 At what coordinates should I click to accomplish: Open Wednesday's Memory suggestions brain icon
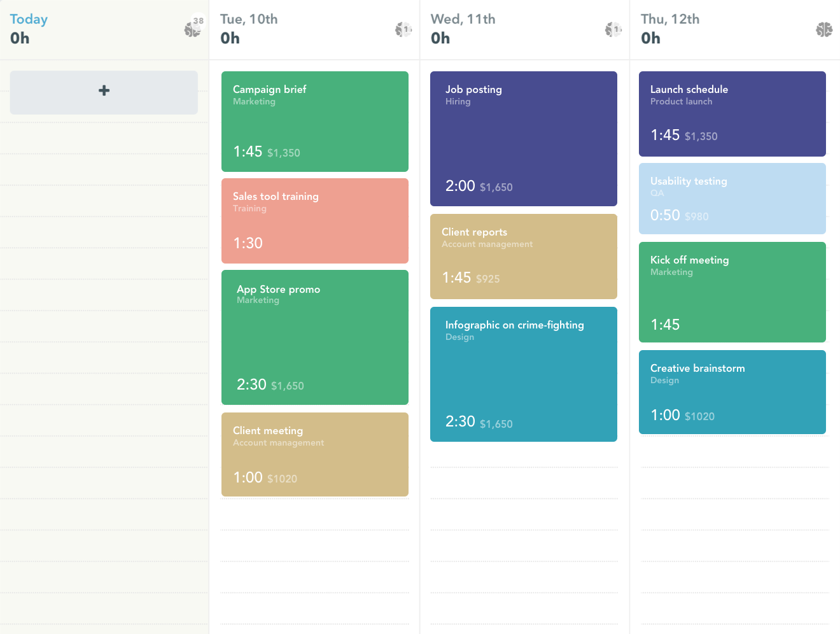[x=613, y=29]
